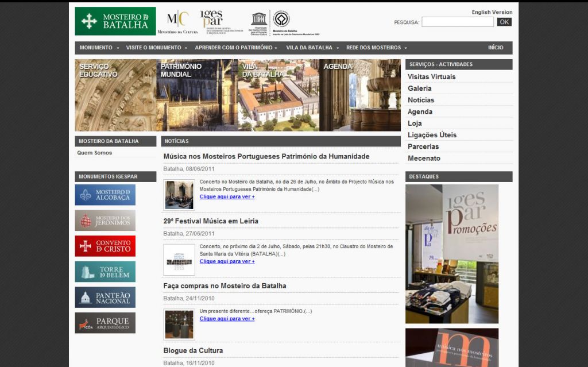Open the Vila da Batalha menu
Screen dimensions: 588x367
click(312, 48)
